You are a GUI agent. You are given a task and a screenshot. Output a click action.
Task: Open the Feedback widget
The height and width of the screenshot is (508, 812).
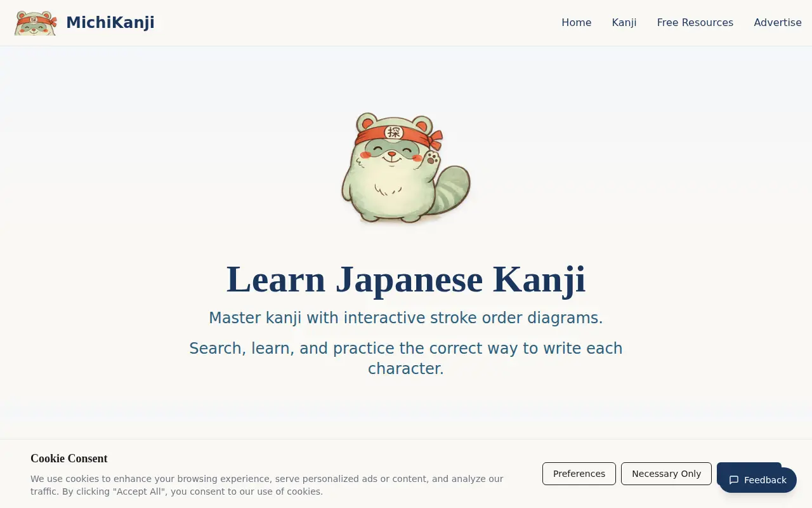757,480
